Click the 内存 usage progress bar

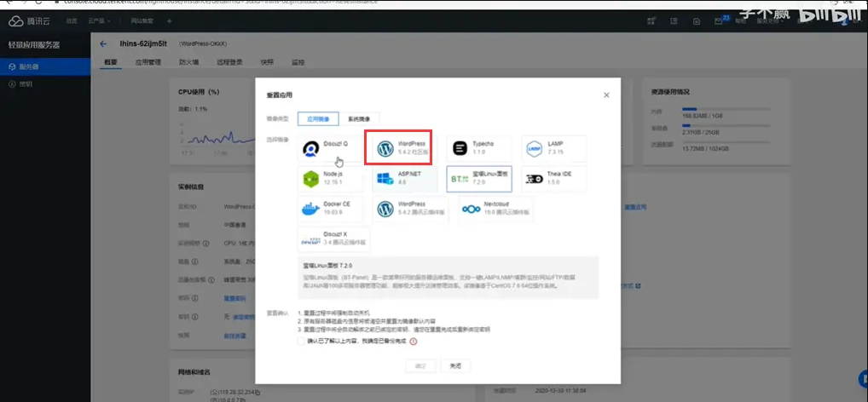[x=726, y=110]
